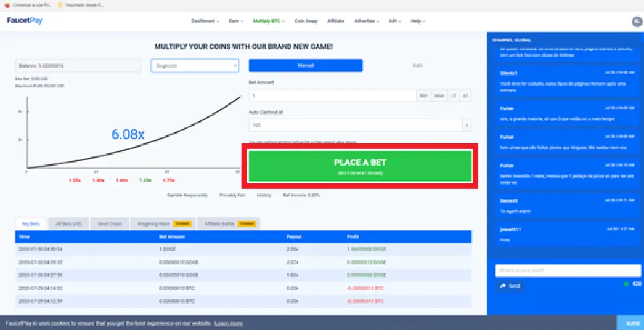644x330 pixels.
Task: Click the 2020-07-29 04:12:59 row profit value
Action: (365, 301)
